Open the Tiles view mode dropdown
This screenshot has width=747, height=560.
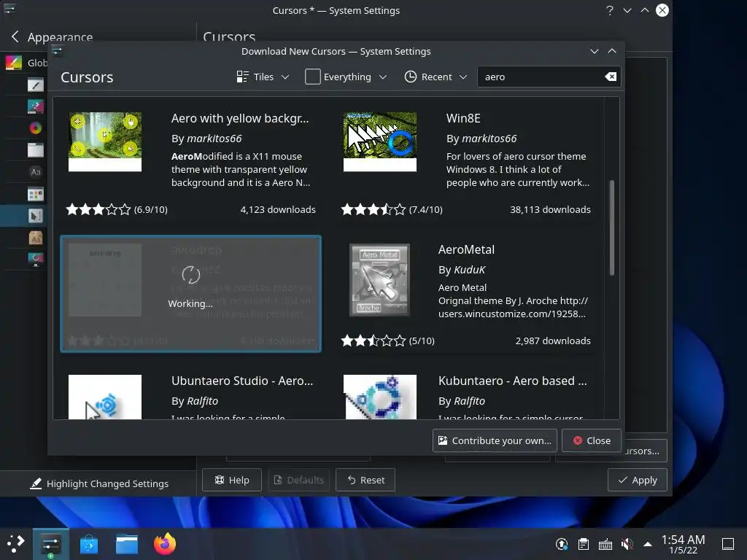tap(263, 77)
